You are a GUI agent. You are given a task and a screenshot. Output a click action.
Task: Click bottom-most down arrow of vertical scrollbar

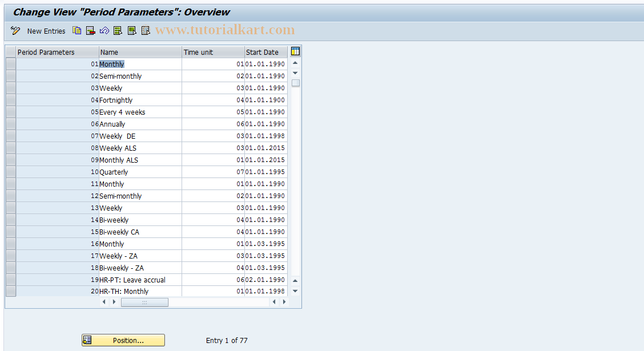click(295, 291)
